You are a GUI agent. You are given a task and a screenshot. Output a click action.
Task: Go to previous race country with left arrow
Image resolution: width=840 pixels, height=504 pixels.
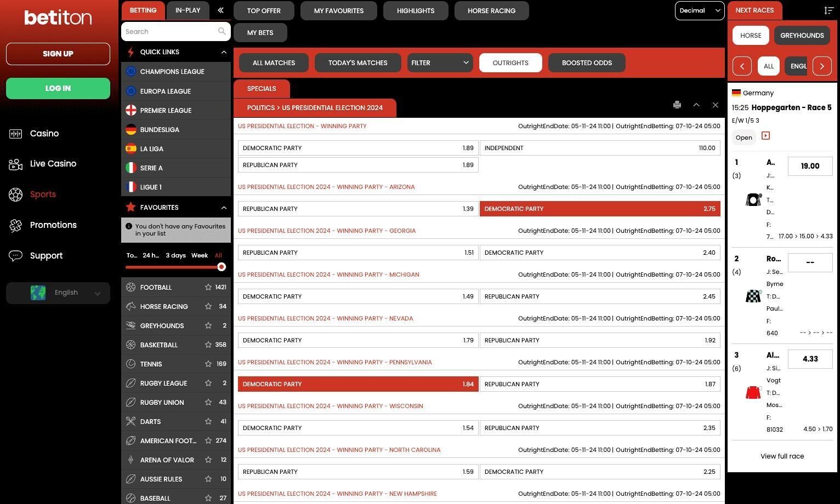click(x=742, y=66)
